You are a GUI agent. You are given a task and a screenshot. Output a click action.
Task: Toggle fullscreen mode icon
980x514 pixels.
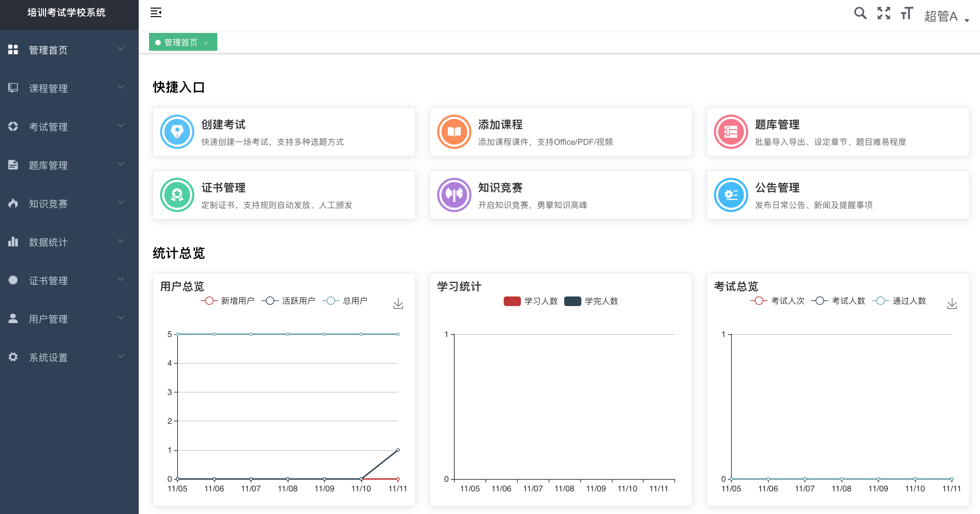pyautogui.click(x=884, y=13)
